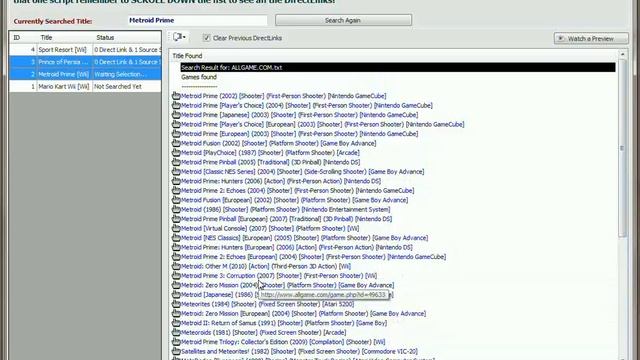Open the toolbar dropdown icon beside Clear Previous DirectLinks
640x360 pixels.
click(179, 37)
